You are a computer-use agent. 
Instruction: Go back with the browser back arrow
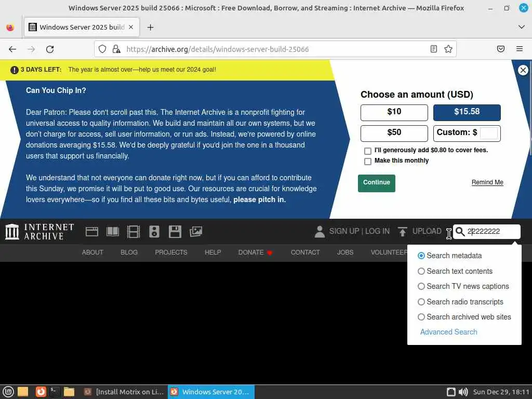tap(12, 49)
